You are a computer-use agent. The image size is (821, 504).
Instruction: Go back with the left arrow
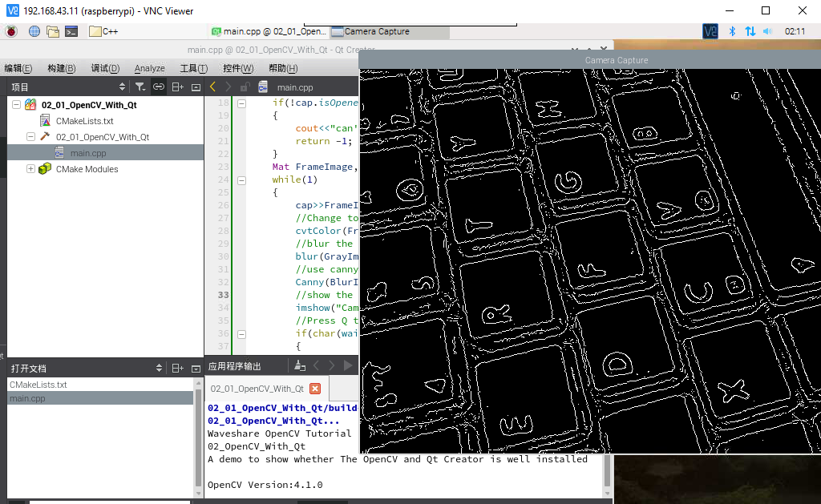click(x=212, y=87)
